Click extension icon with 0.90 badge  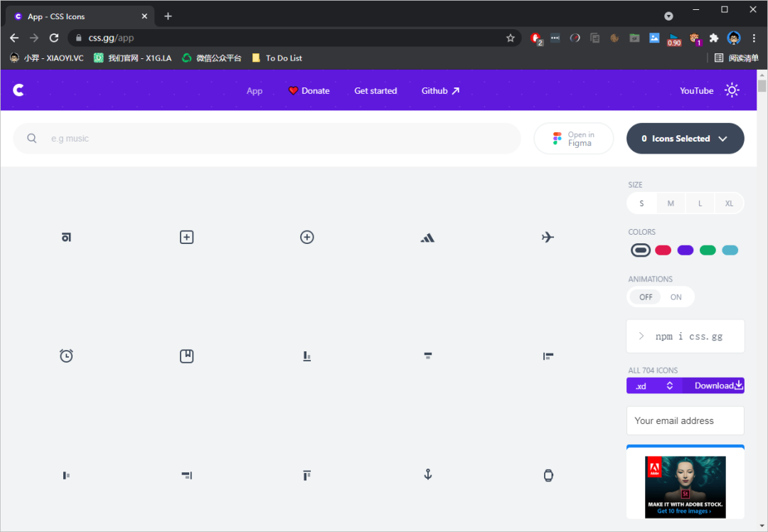(x=674, y=39)
